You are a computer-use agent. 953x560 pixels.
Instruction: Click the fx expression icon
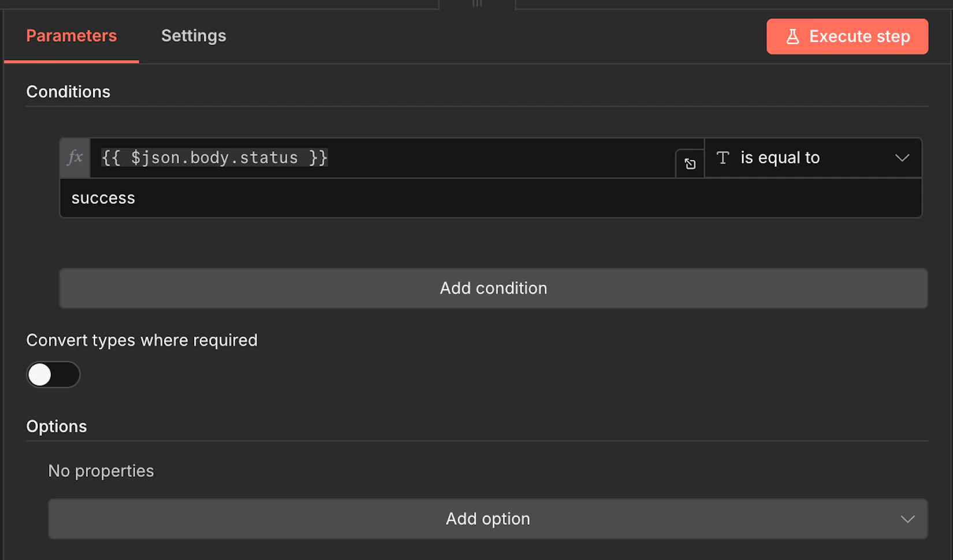tap(75, 158)
